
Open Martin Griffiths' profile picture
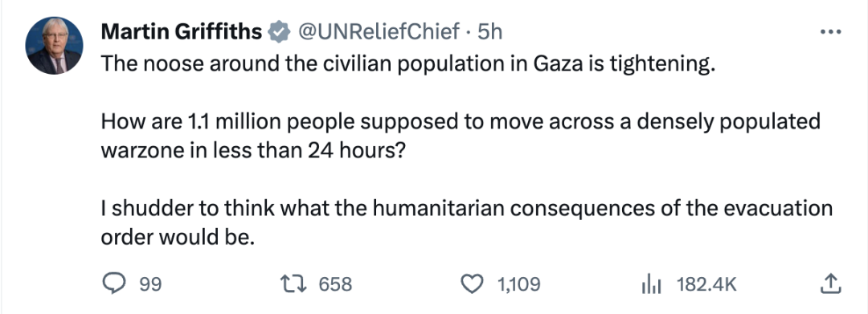pyautogui.click(x=55, y=45)
